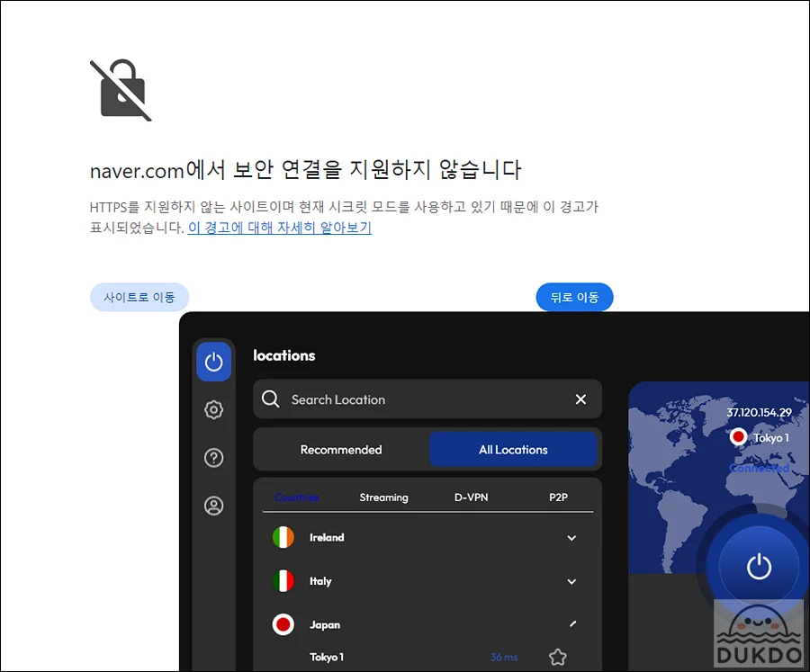Switch to the Recommended tab
The image size is (810, 672).
click(x=341, y=450)
